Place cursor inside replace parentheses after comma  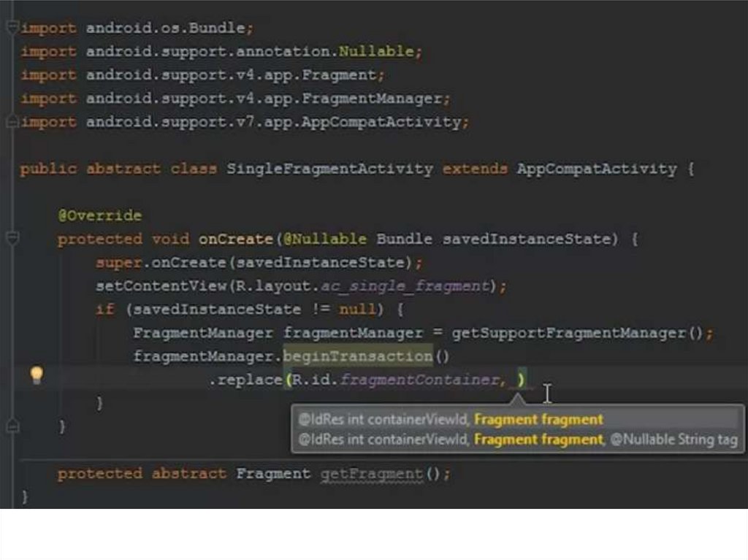[x=514, y=380]
